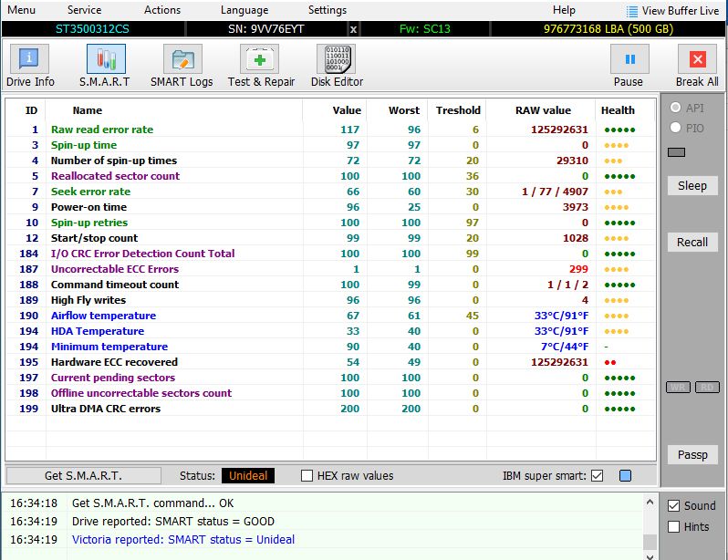The width and height of the screenshot is (728, 560).
Task: Select the Power-on time row
Action: tap(330, 207)
